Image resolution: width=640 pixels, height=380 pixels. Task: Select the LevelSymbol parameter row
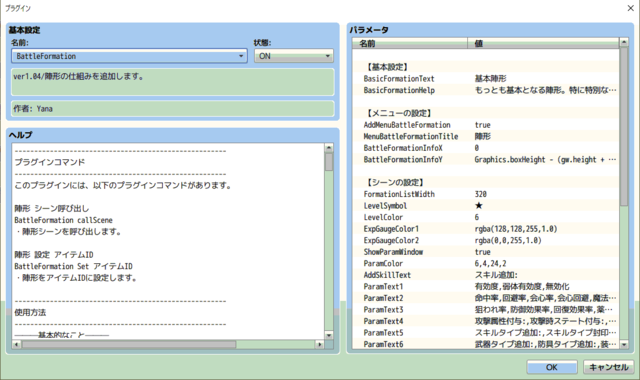[x=485, y=205]
